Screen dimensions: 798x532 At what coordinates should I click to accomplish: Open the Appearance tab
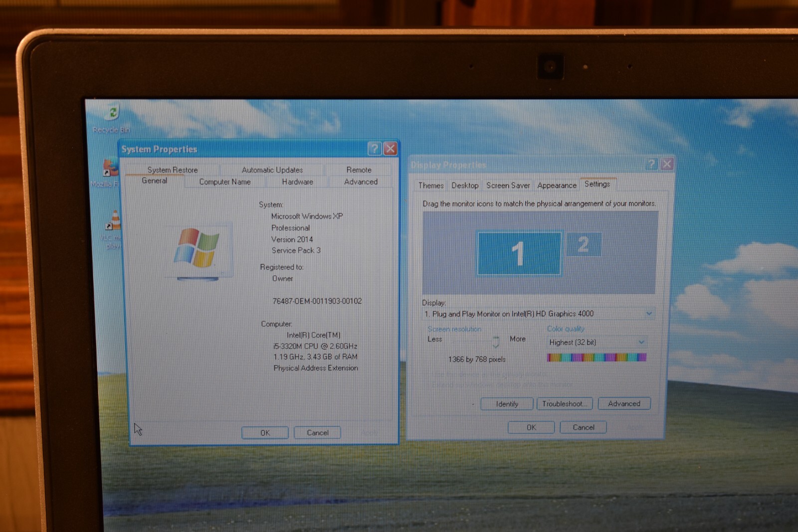pyautogui.click(x=557, y=185)
